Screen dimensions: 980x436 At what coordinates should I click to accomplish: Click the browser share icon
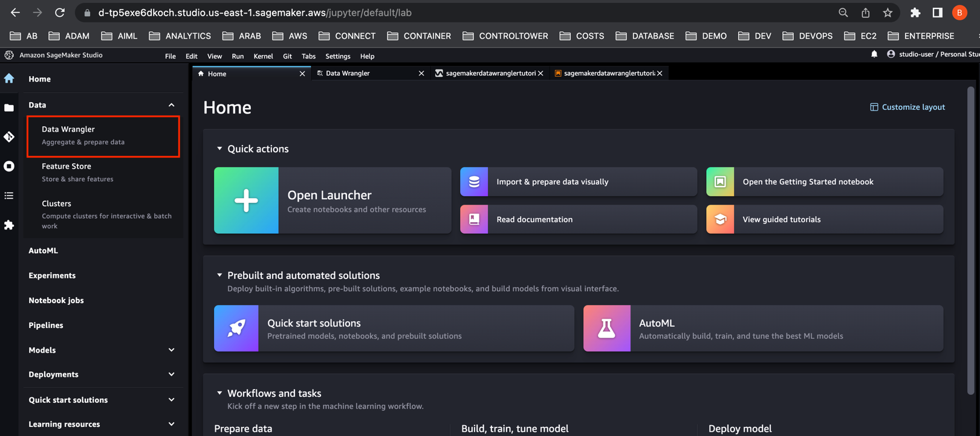[x=865, y=13]
